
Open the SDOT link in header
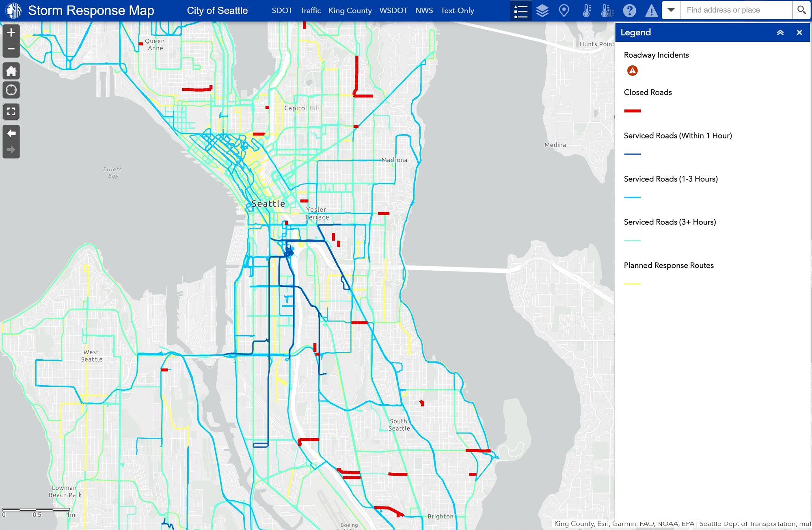coord(282,11)
